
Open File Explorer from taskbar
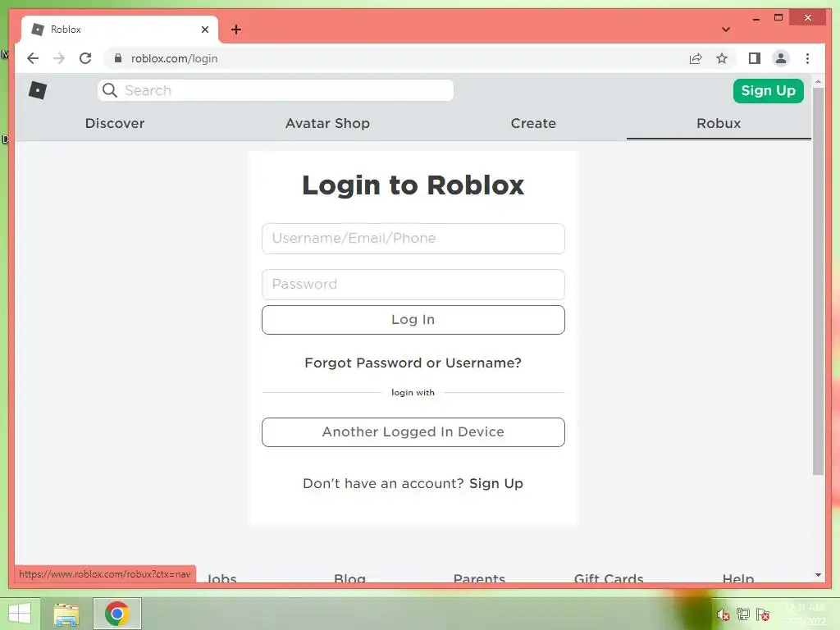pyautogui.click(x=66, y=614)
